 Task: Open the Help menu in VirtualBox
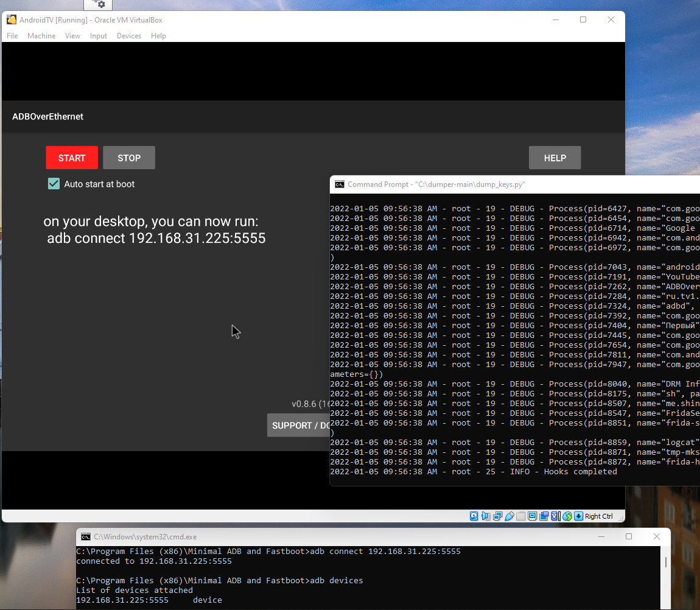tap(158, 36)
